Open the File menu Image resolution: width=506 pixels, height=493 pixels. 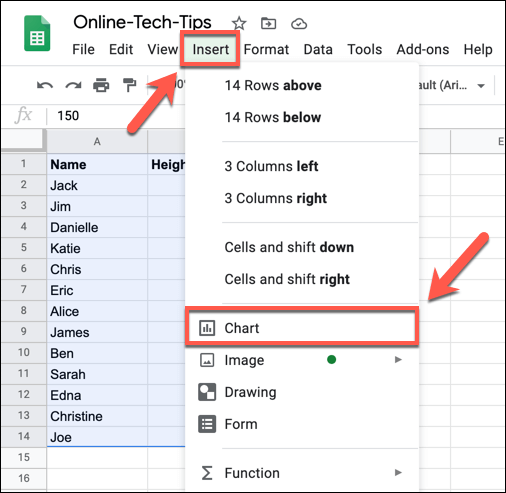tap(83, 49)
